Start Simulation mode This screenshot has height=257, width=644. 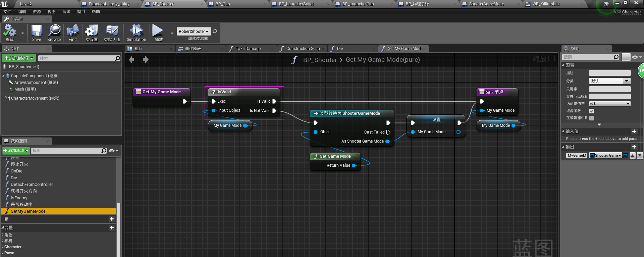pos(137,33)
